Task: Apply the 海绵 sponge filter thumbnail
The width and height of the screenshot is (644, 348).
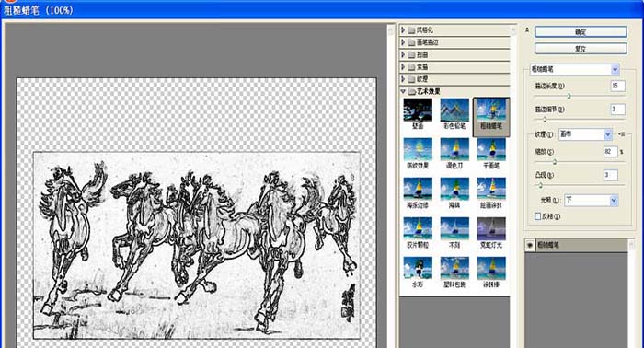Action: pyautogui.click(x=454, y=189)
